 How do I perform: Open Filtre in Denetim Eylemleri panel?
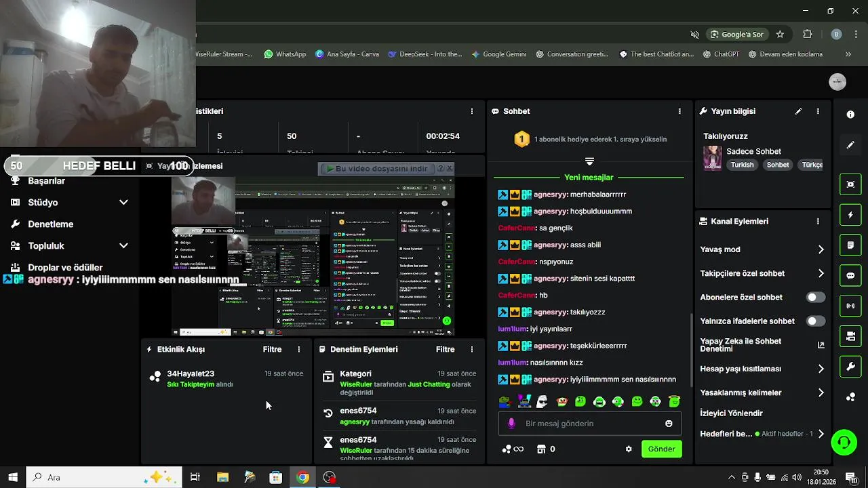click(445, 350)
